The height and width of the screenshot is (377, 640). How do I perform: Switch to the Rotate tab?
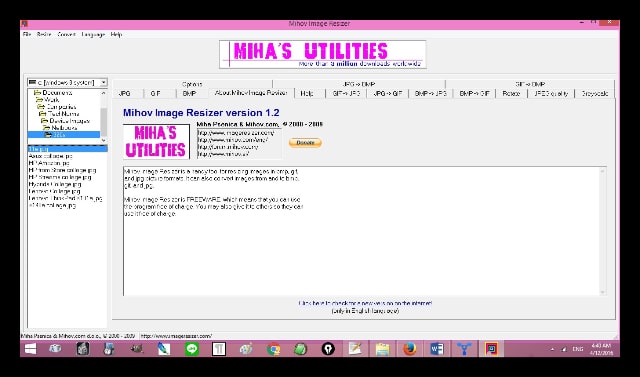[511, 93]
